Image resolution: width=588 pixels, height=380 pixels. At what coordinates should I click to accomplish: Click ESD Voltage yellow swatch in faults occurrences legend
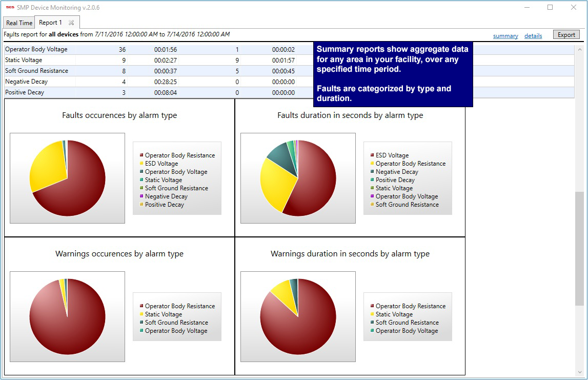pyautogui.click(x=141, y=164)
